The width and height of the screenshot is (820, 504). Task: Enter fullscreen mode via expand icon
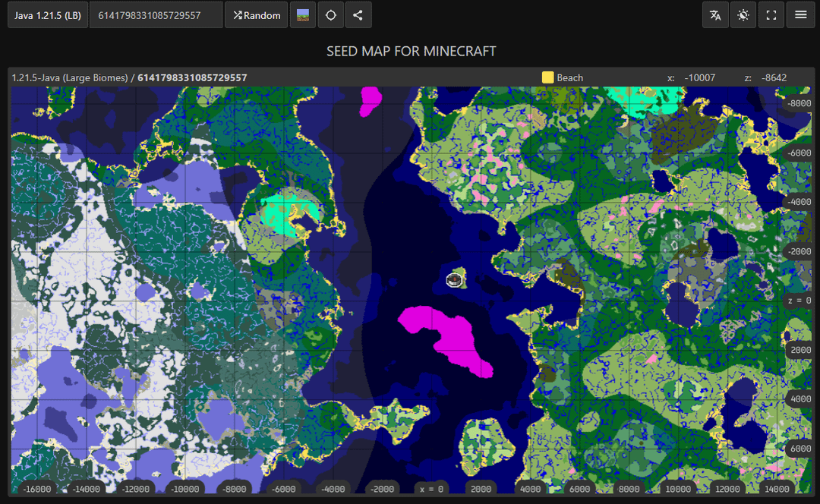[771, 15]
